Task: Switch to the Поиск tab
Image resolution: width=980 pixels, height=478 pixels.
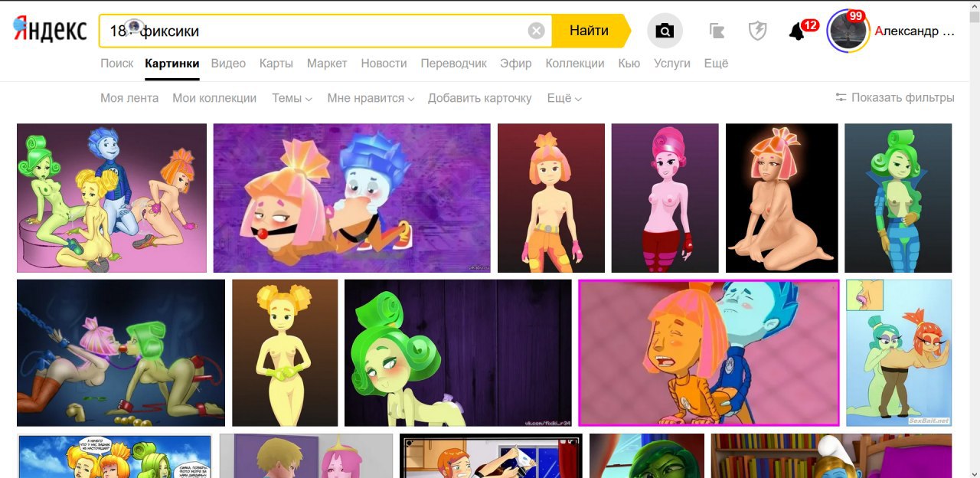Action: 117,64
